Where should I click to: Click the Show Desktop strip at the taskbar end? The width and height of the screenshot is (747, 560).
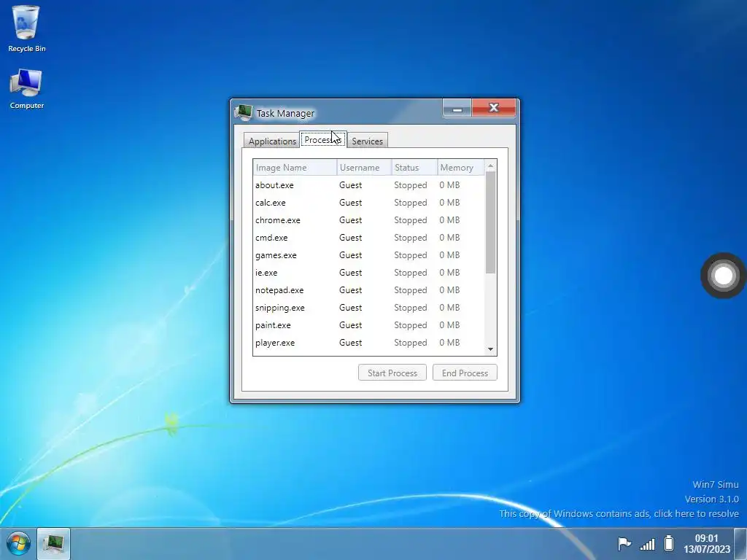tap(740, 543)
